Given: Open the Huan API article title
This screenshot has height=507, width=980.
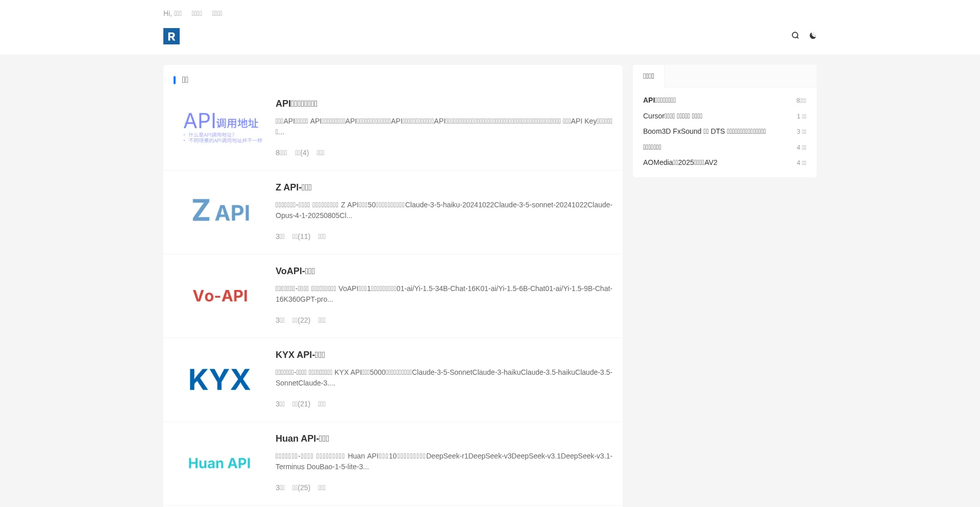Looking at the screenshot, I should pos(302,439).
